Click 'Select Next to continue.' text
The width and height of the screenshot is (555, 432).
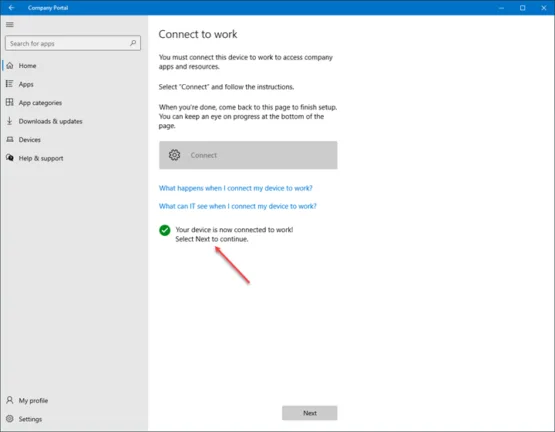pos(212,239)
